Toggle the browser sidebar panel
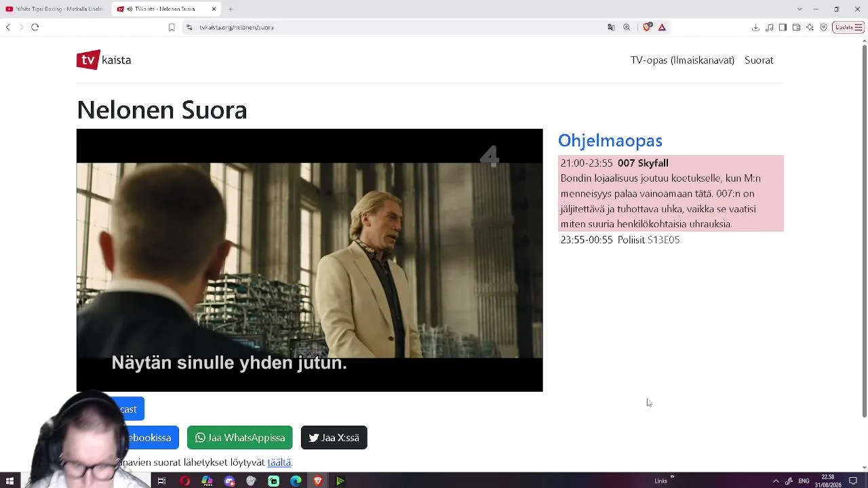The image size is (868, 488). point(783,27)
